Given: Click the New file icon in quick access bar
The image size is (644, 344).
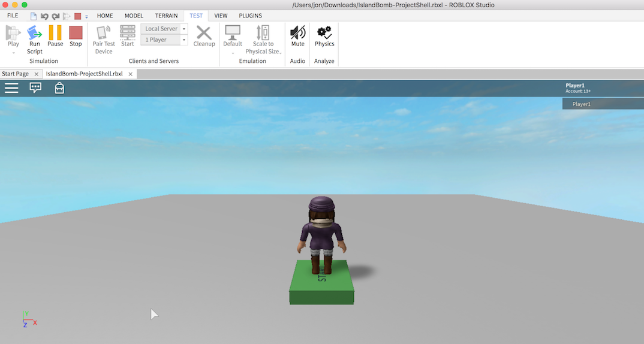Looking at the screenshot, I should 34,16.
